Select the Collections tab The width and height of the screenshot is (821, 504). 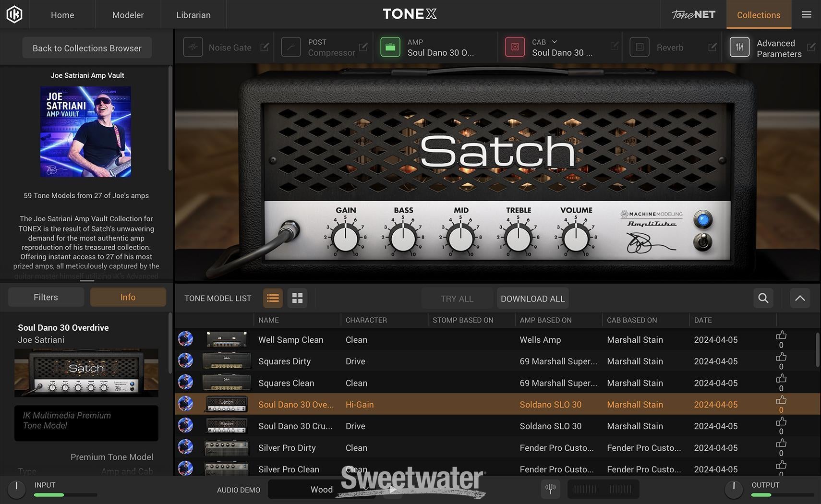pyautogui.click(x=759, y=15)
